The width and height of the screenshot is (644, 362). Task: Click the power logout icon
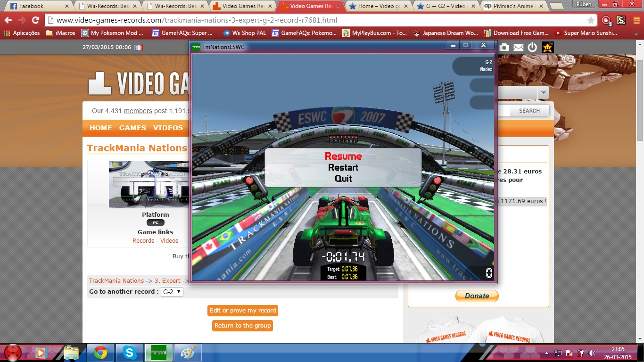532,47
